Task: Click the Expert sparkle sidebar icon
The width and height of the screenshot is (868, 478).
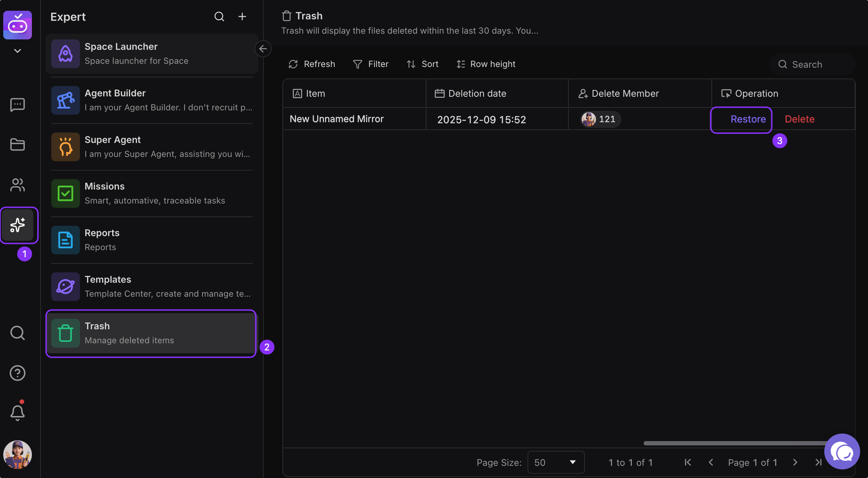Action: click(18, 225)
